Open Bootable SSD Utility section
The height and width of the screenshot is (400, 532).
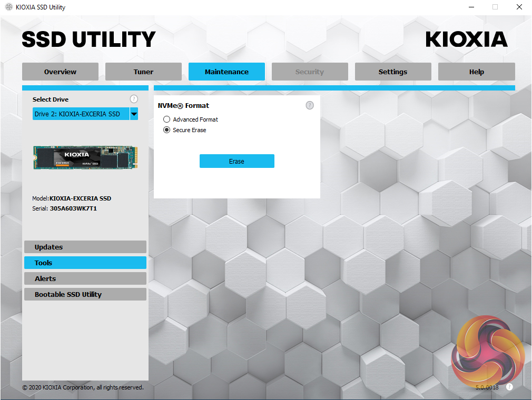point(85,294)
